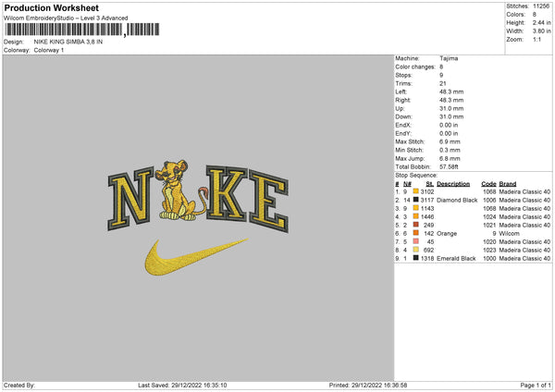Viewport: 555px width, 392px height.
Task: Click the Zoom value '1:1'
Action: click(536, 39)
